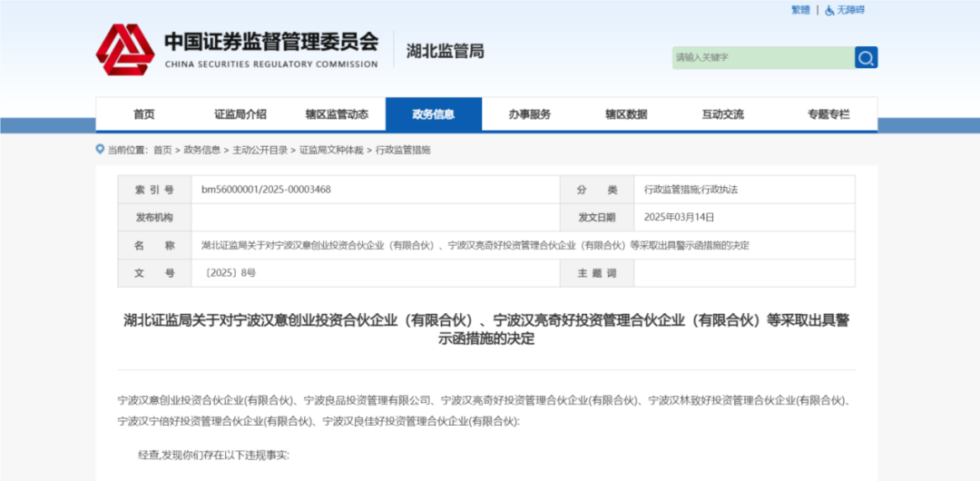The width and height of the screenshot is (980, 481).
Task: Go to 主动公开目录 in the breadcrumb
Action: (260, 150)
